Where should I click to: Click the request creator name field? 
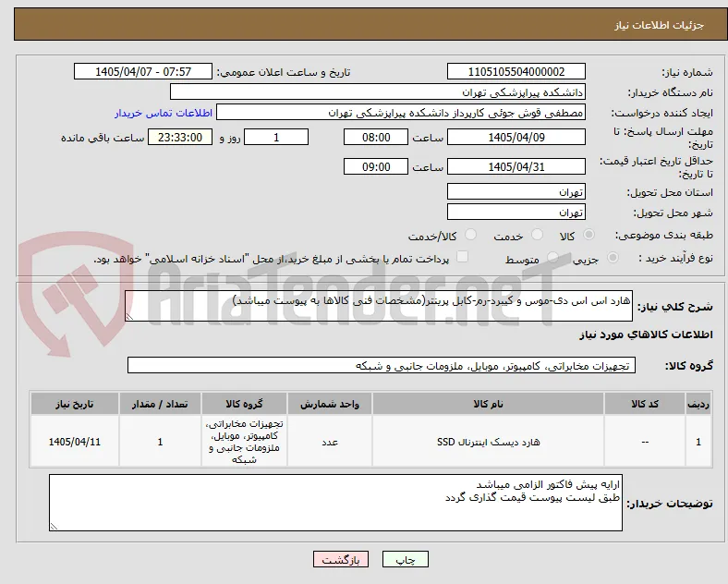tap(401, 113)
